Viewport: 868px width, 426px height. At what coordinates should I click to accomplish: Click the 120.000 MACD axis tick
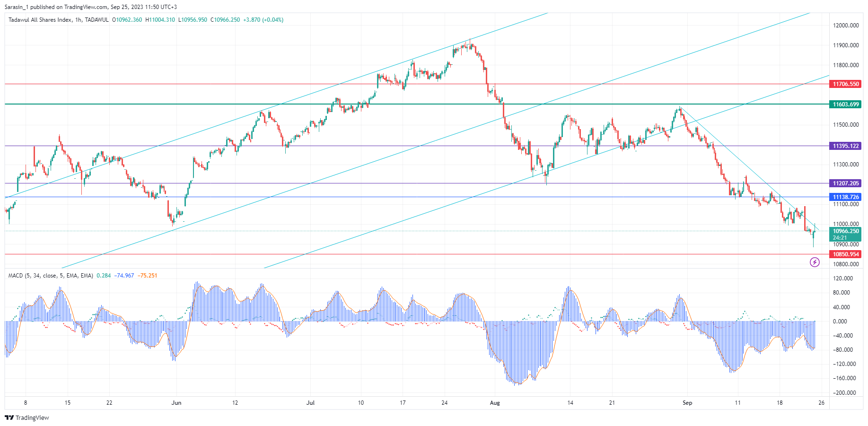click(x=843, y=278)
